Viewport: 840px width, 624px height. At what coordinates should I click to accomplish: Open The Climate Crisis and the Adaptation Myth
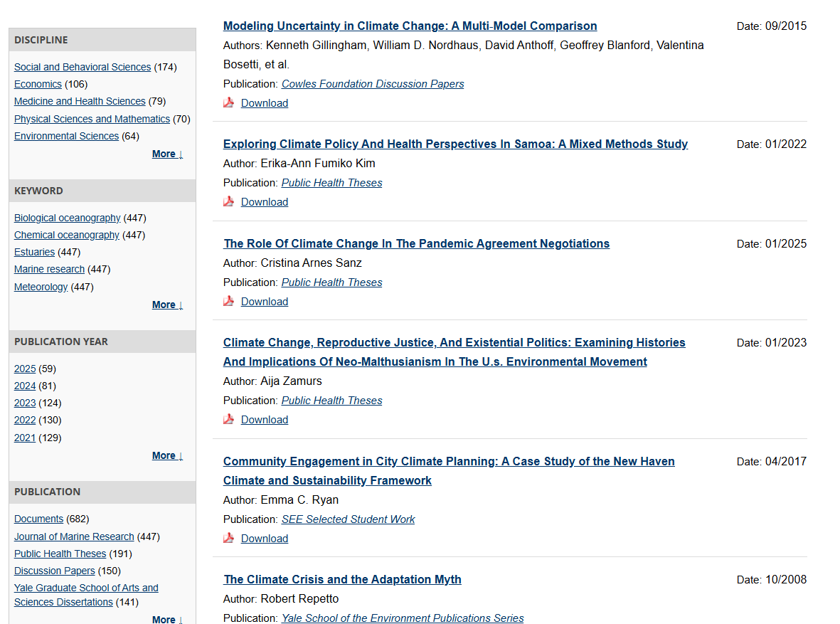tap(342, 579)
